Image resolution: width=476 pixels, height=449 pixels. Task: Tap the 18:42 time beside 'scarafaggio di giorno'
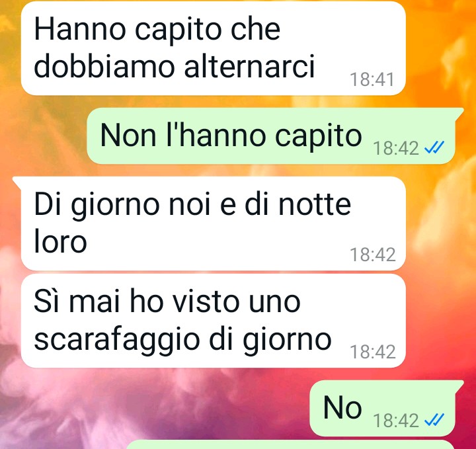[373, 352]
